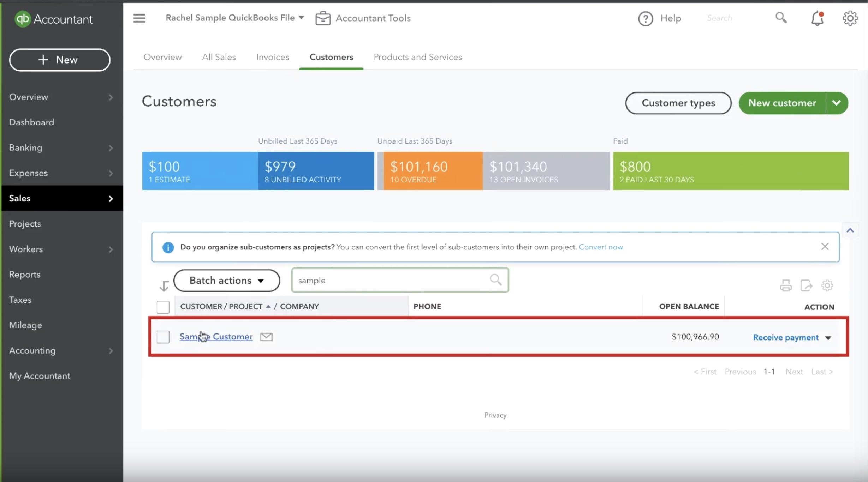The width and height of the screenshot is (868, 482).
Task: Open My Accountant in sidebar
Action: (40, 376)
